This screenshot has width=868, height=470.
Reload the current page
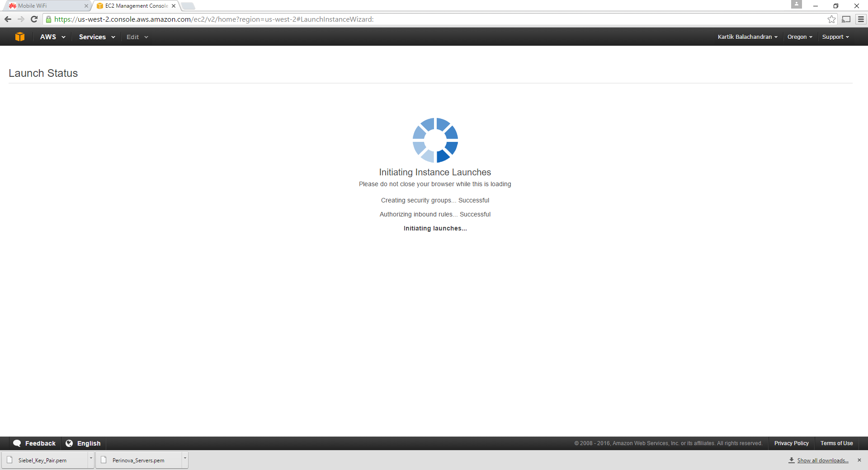tap(34, 19)
